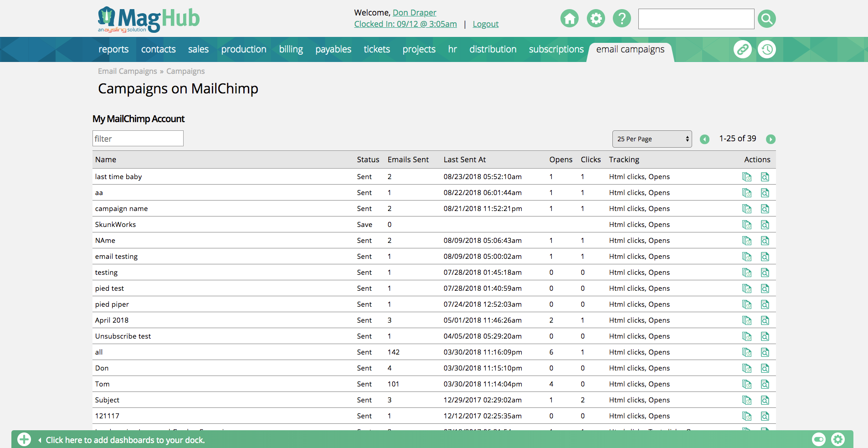This screenshot has height=448, width=868.
Task: Open the recent history clock icon
Action: pos(767,49)
